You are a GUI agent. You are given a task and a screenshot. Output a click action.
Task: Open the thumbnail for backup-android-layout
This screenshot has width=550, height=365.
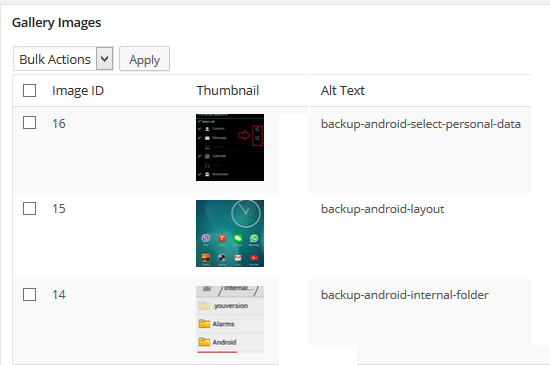[230, 234]
